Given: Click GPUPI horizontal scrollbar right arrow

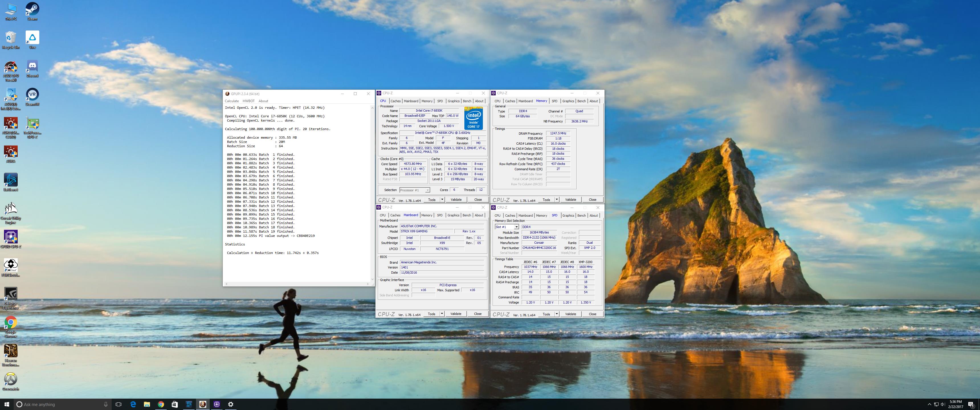Looking at the screenshot, I should [367, 284].
